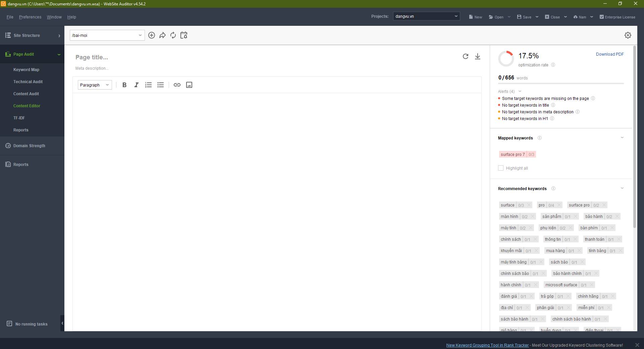Expand the Site Structure section
644x349 pixels.
[x=32, y=35]
